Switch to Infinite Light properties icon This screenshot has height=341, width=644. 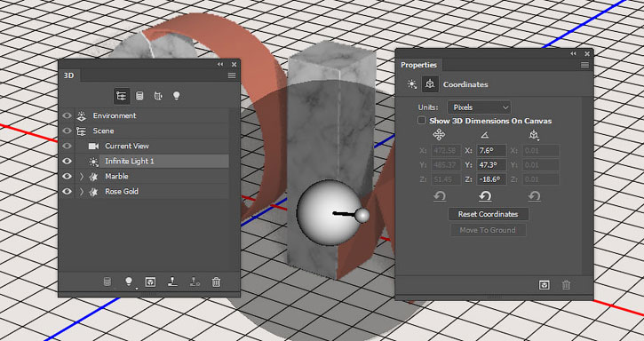(411, 84)
